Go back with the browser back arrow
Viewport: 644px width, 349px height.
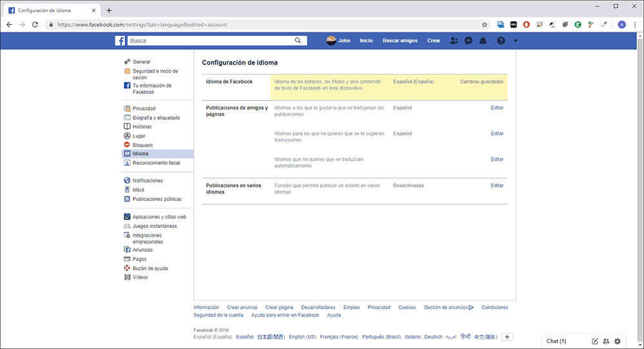[x=9, y=24]
